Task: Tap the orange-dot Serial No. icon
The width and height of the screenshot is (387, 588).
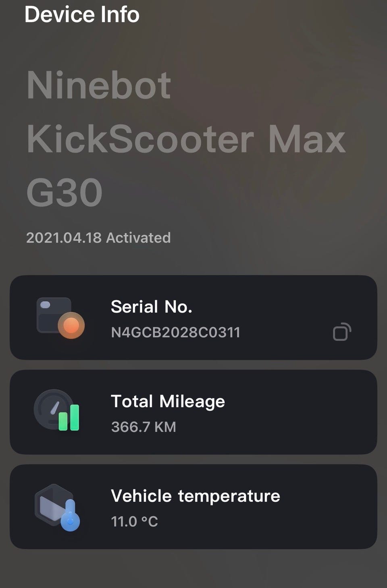Action: (60, 318)
